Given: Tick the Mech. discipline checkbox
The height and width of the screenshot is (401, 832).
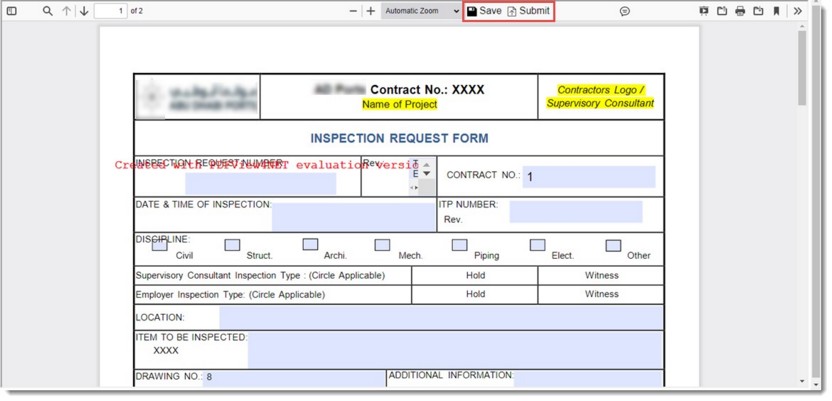Looking at the screenshot, I should tap(382, 245).
